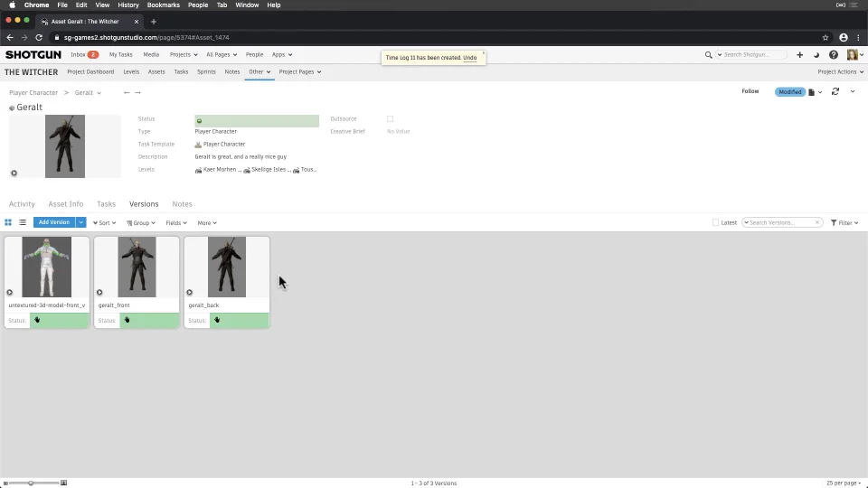Toggle the Outsource checkbox
The image size is (868, 488).
(x=391, y=119)
